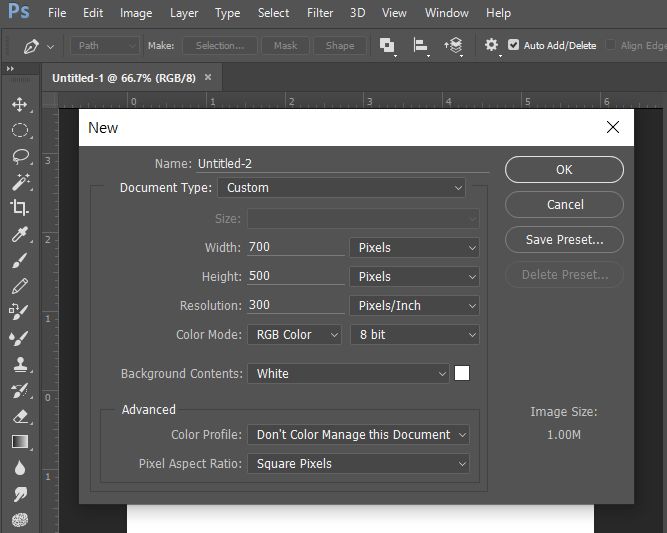
Task: Click the Make Mask button
Action: click(285, 46)
